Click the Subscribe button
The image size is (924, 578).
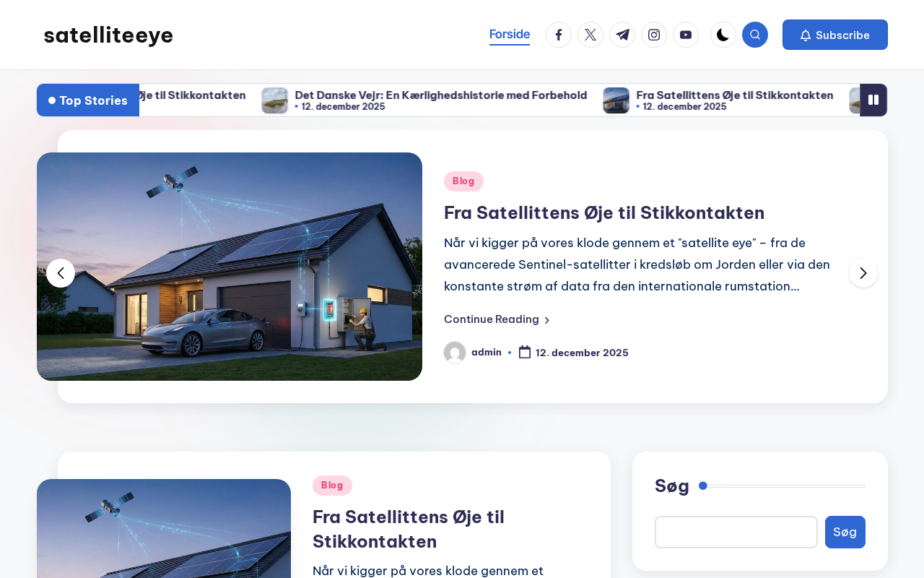(835, 35)
